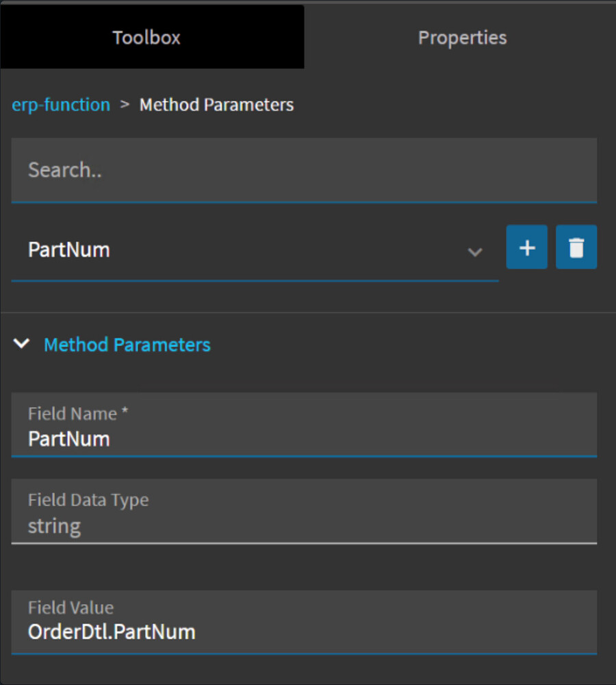Switch to the Properties tab
Screen dimensions: 616x685
pyautogui.click(x=463, y=38)
